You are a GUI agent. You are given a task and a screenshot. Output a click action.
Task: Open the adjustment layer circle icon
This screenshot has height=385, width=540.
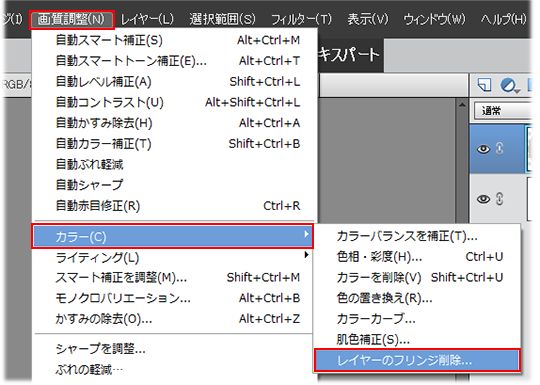[x=509, y=85]
